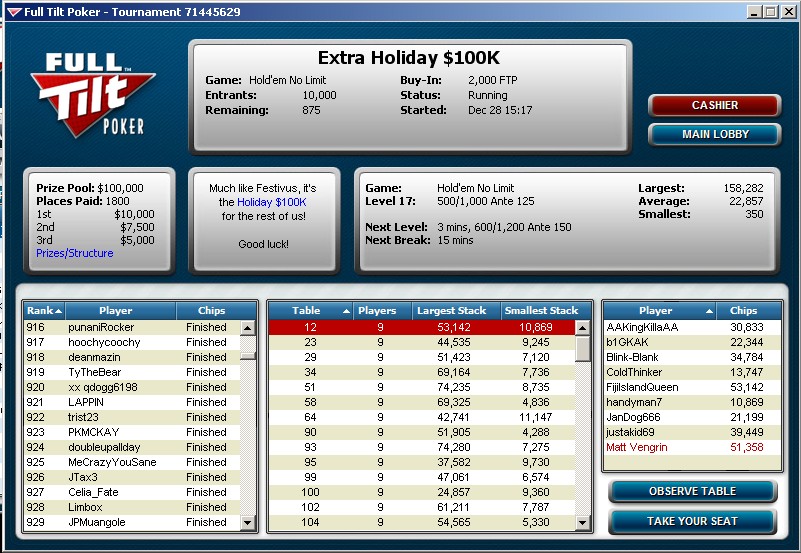Open the Cashier
801x553 pixels.
714,105
